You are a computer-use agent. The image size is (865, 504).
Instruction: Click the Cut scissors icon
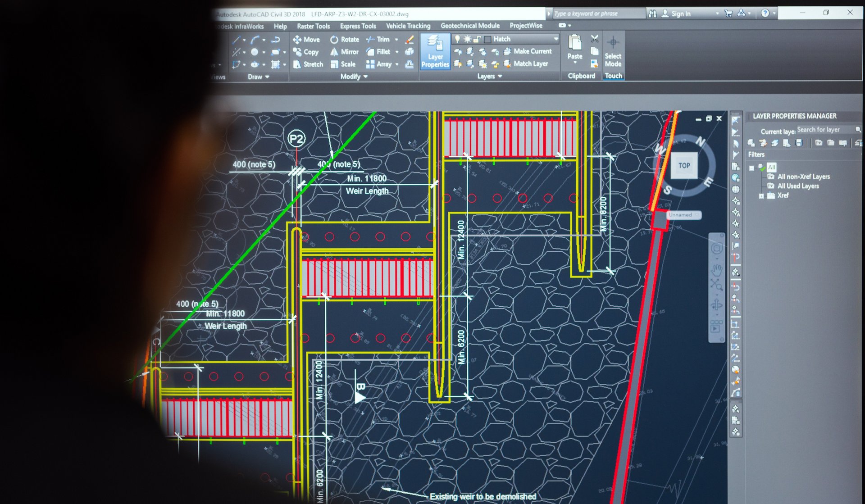point(595,39)
